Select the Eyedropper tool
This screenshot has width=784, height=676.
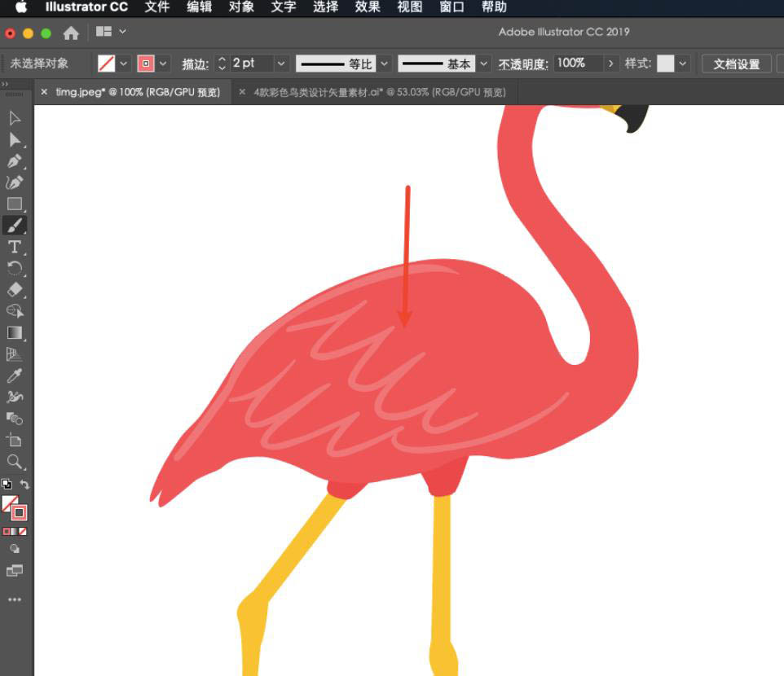14,375
